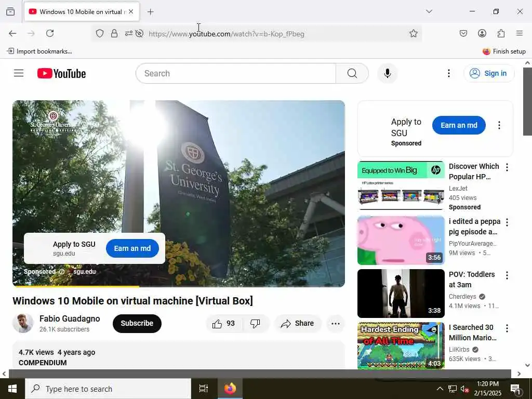Open Fabio Guadagno channel avatar

[x=23, y=323]
